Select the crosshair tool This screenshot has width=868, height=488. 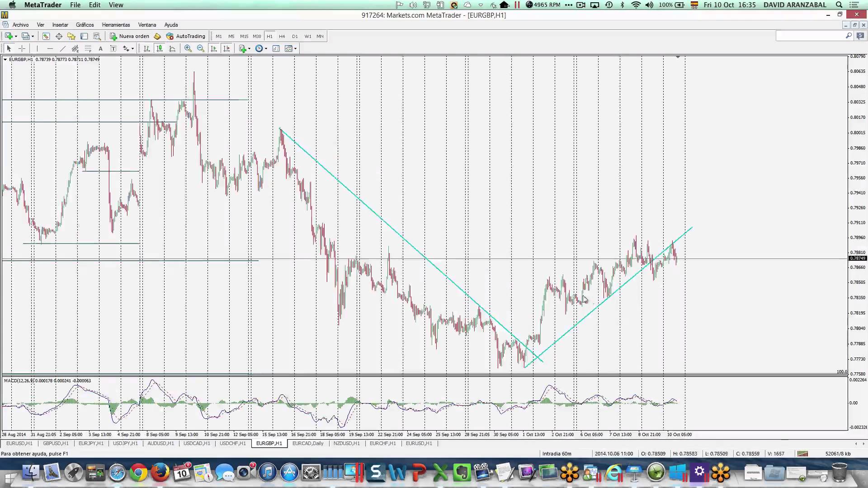tap(22, 48)
